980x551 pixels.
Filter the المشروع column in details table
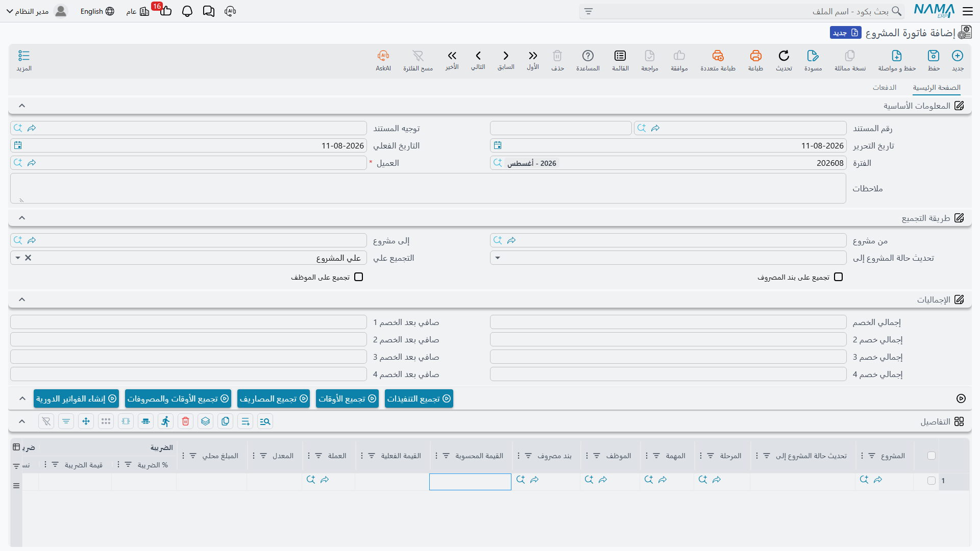click(872, 456)
